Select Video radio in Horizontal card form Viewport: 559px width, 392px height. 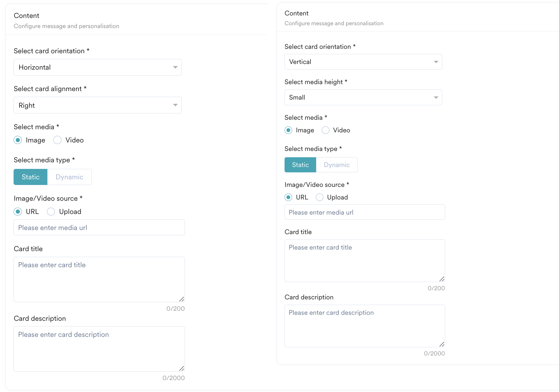click(57, 140)
